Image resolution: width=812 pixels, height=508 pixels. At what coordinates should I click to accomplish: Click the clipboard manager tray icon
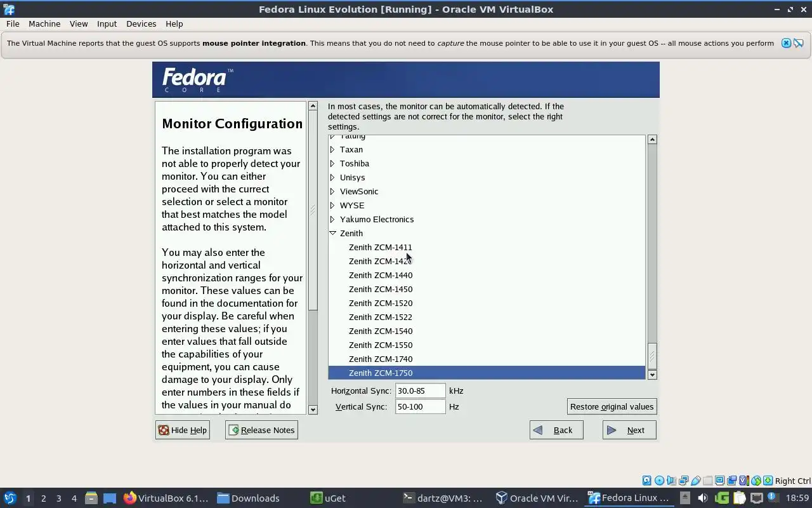click(739, 498)
